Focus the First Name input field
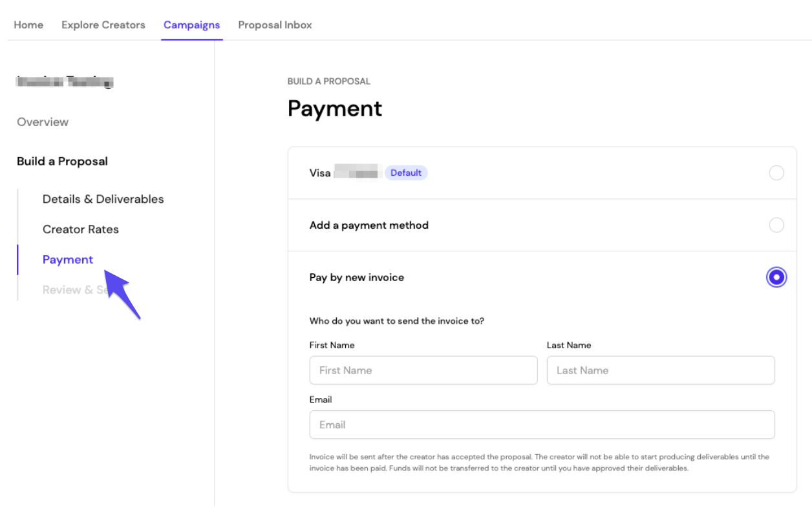Image resolution: width=812 pixels, height=513 pixels. 423,370
